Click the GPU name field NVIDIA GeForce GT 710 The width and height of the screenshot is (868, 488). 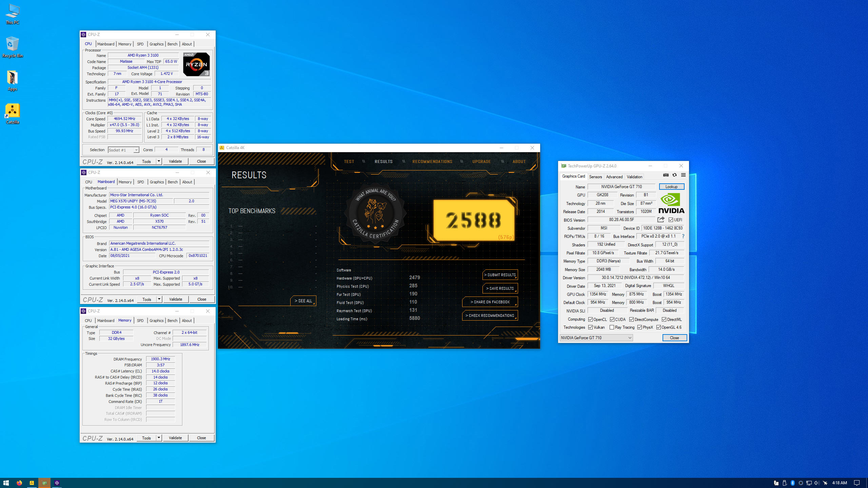pos(621,187)
